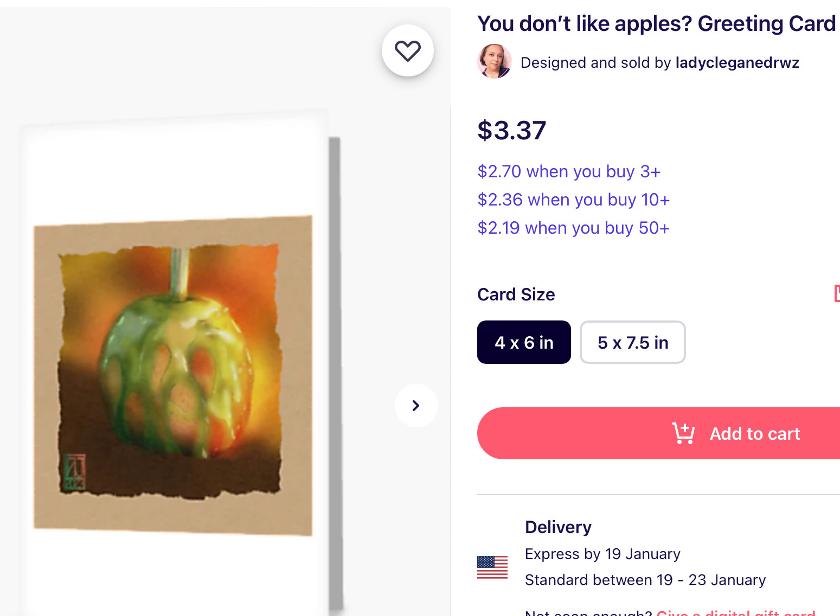840x616 pixels.
Task: Click the $3.37 price text
Action: (x=511, y=131)
